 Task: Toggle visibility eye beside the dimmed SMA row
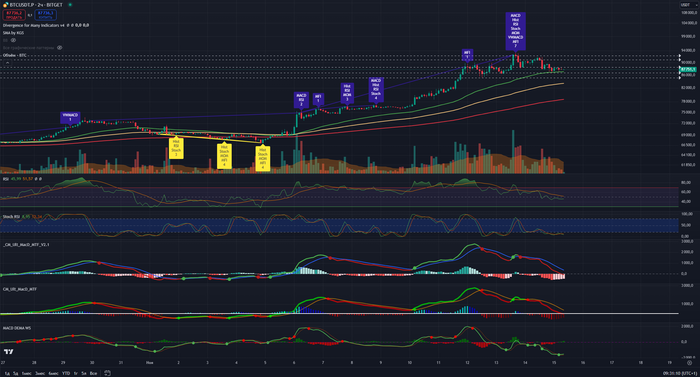pyautogui.click(x=13, y=40)
